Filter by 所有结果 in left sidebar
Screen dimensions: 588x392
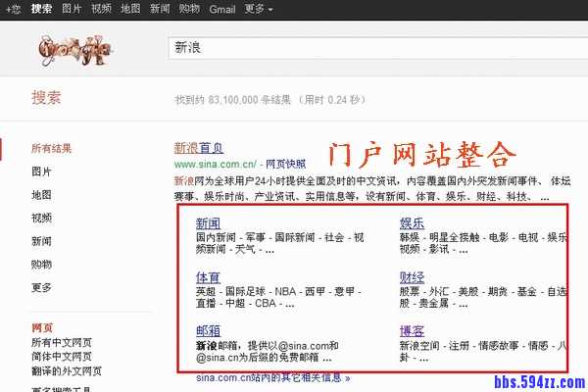point(51,149)
